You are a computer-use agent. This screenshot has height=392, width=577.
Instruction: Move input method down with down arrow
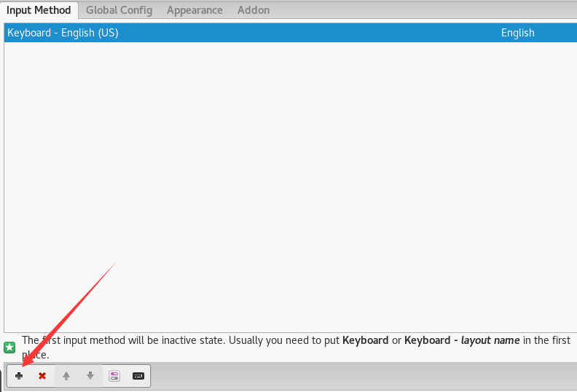click(90, 376)
